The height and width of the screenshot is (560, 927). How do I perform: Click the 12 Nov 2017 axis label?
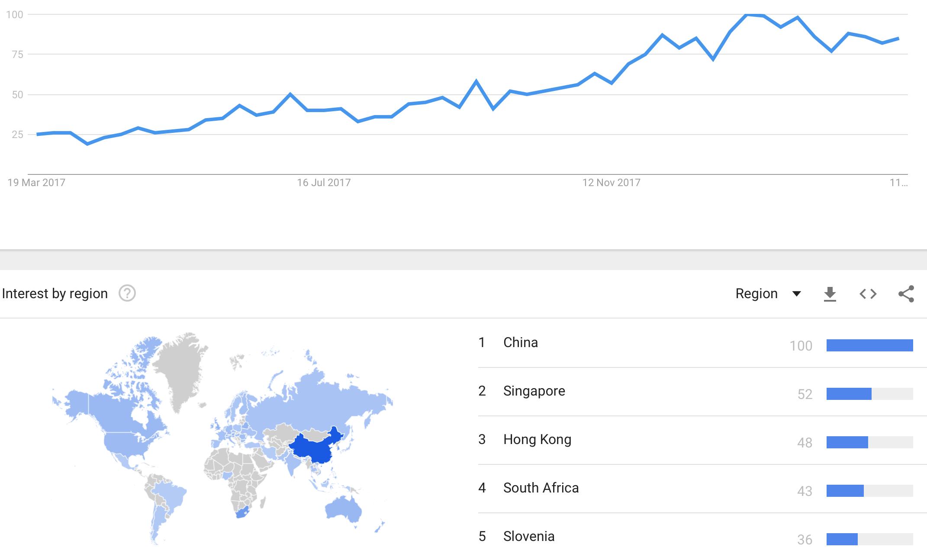coord(611,183)
